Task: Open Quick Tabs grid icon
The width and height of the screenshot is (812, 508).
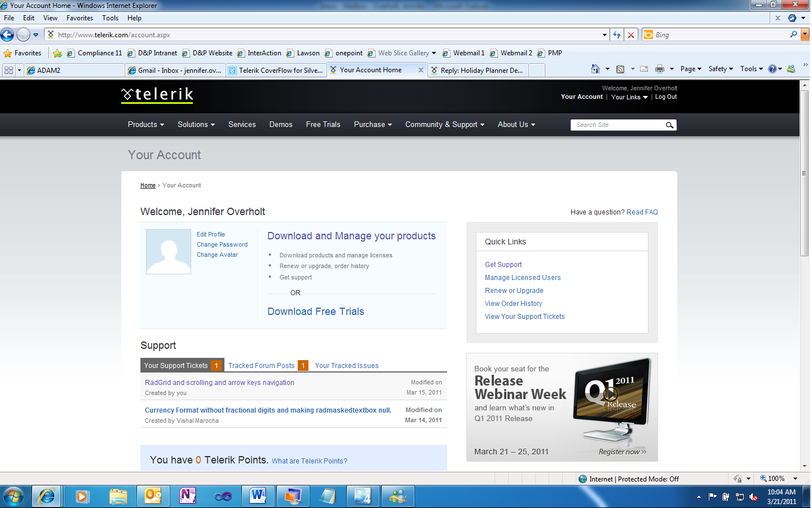Action: [x=8, y=70]
